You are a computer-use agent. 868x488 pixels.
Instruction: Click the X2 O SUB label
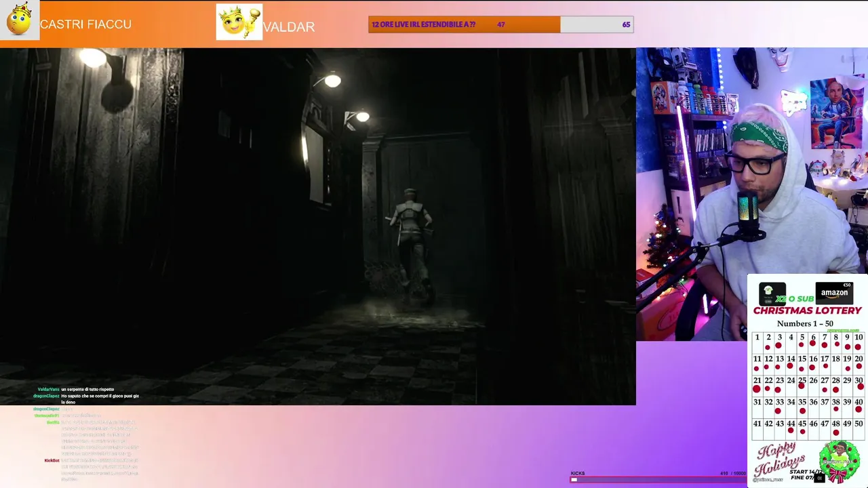795,299
